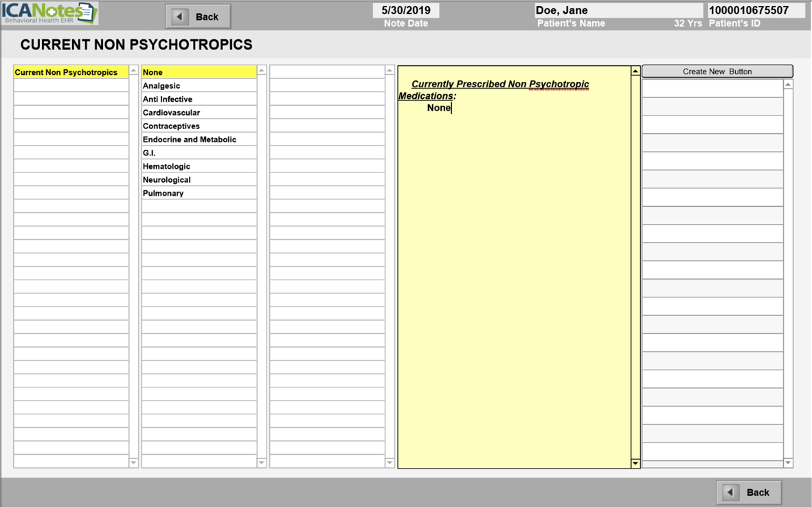Select Neurological category
The image size is (812, 507).
click(167, 180)
